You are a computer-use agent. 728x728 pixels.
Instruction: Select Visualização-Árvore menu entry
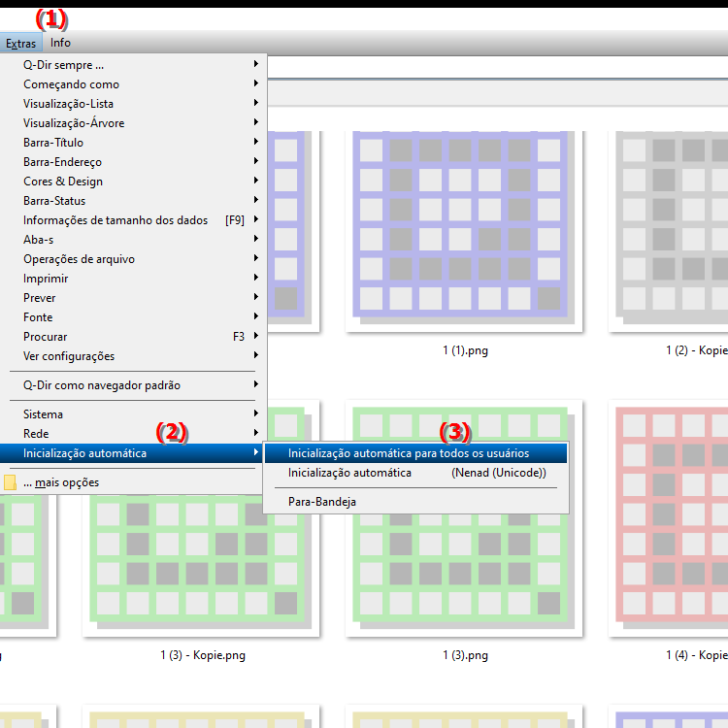pos(133,123)
